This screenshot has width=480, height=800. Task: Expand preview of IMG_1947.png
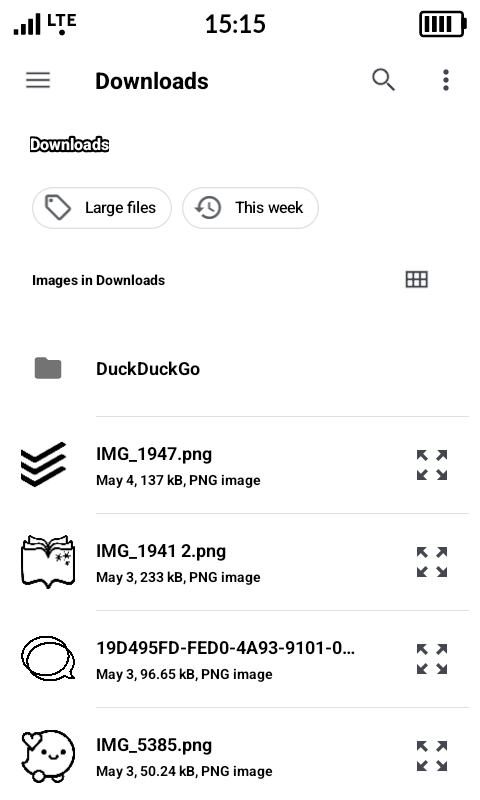tap(432, 465)
